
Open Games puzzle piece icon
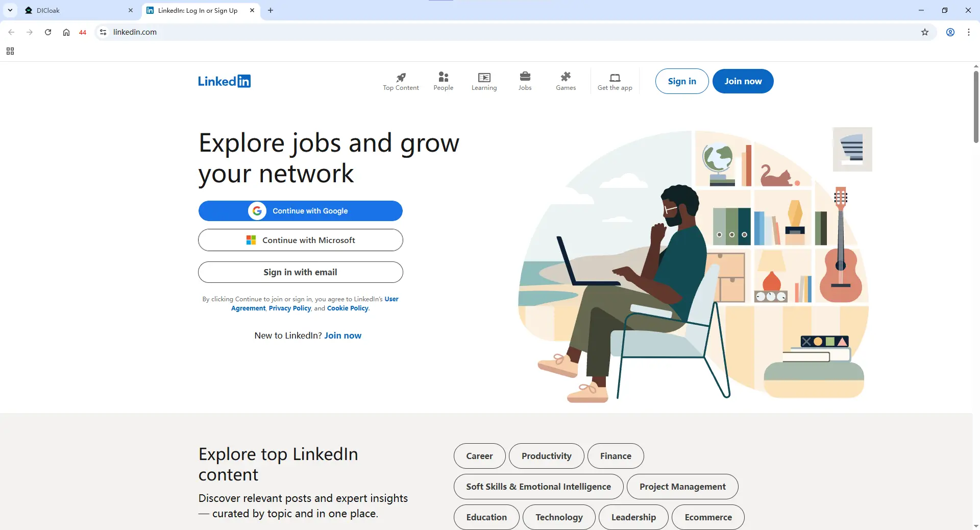566,77
